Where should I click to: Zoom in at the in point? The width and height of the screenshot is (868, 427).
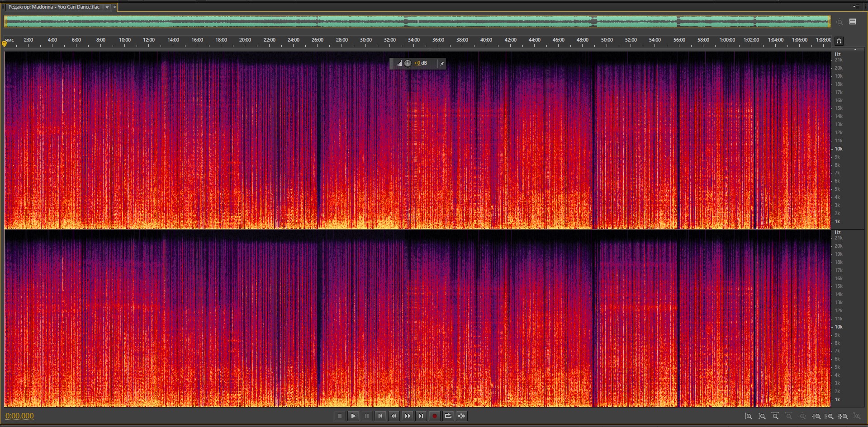click(x=816, y=416)
